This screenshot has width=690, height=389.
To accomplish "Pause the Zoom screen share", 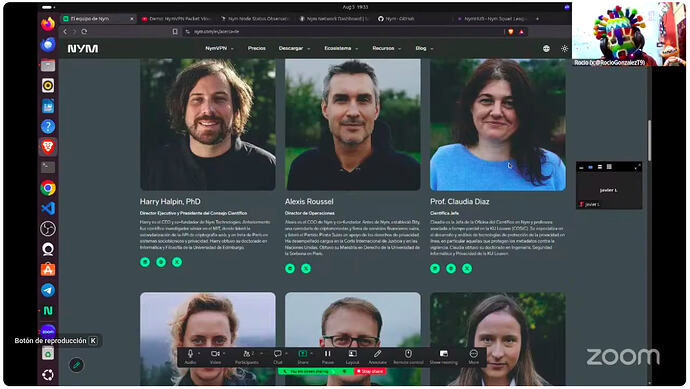I will [328, 356].
